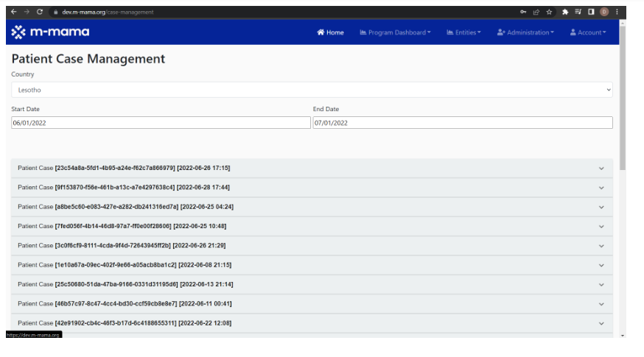Open the Country dropdown showing Lesotho
644x357 pixels.
pos(312,90)
